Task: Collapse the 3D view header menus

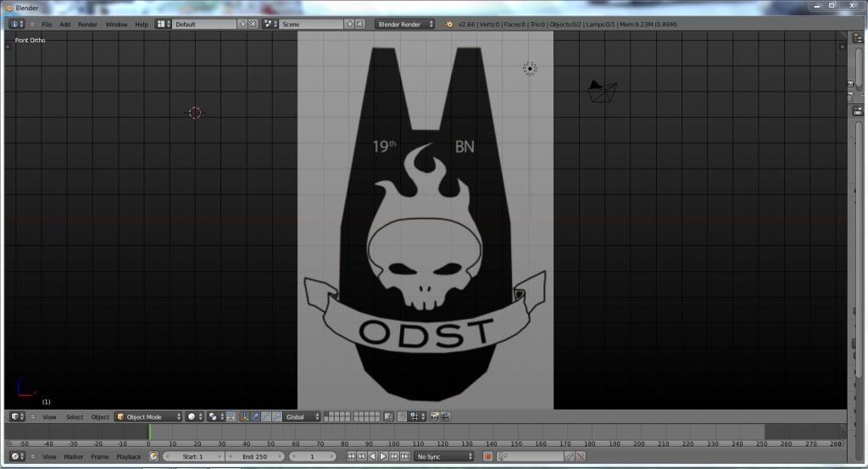Action: [33, 416]
